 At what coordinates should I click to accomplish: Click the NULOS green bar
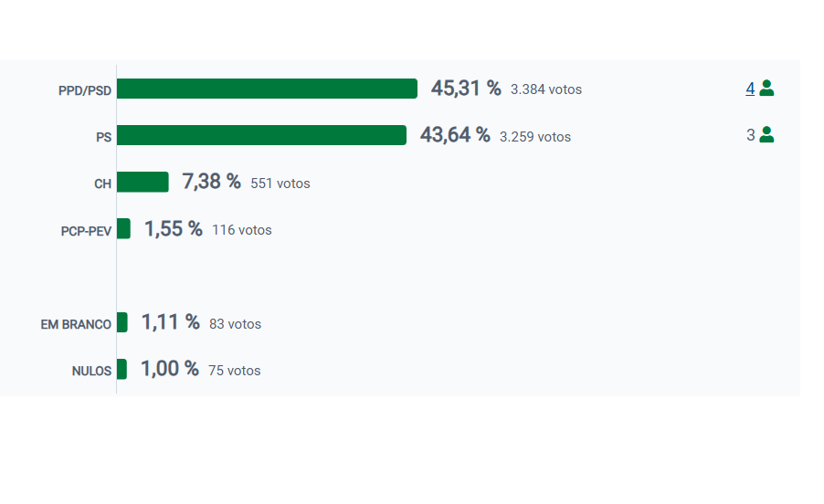(x=121, y=369)
